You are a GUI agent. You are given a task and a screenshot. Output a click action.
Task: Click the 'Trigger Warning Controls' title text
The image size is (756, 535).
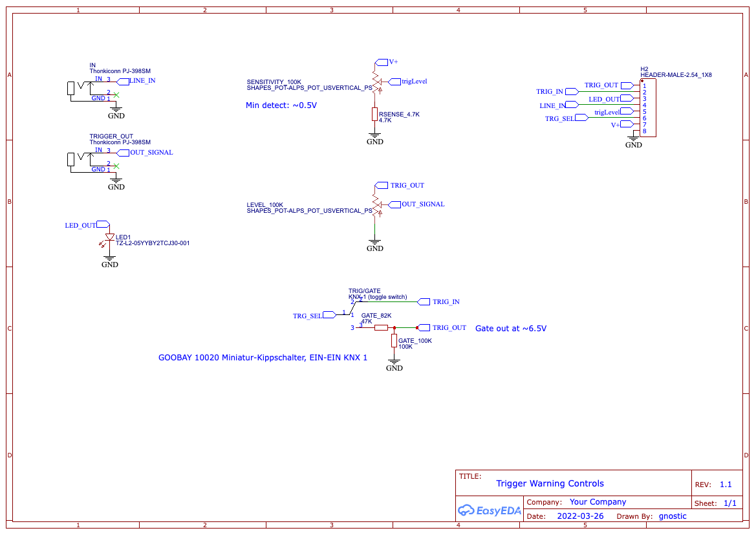pos(550,483)
